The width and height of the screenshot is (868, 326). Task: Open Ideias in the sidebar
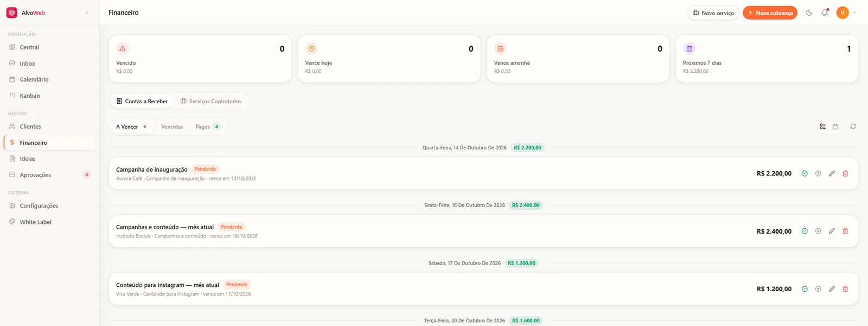[x=49, y=159]
